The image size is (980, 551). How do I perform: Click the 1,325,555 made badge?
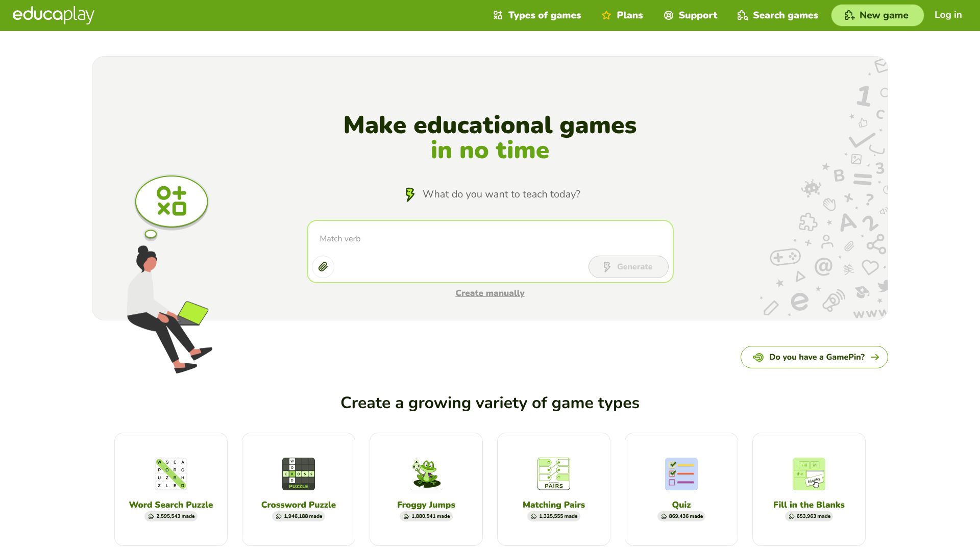coord(554,516)
